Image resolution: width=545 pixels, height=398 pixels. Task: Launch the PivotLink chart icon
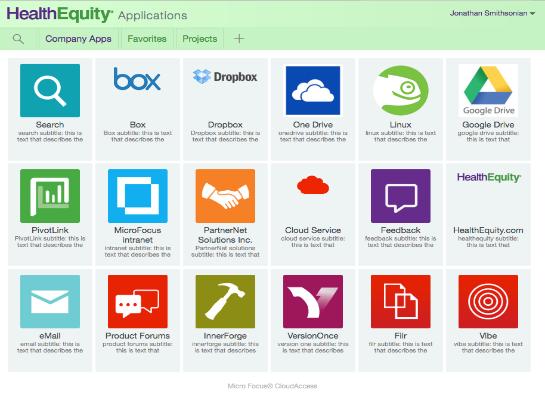point(50,196)
